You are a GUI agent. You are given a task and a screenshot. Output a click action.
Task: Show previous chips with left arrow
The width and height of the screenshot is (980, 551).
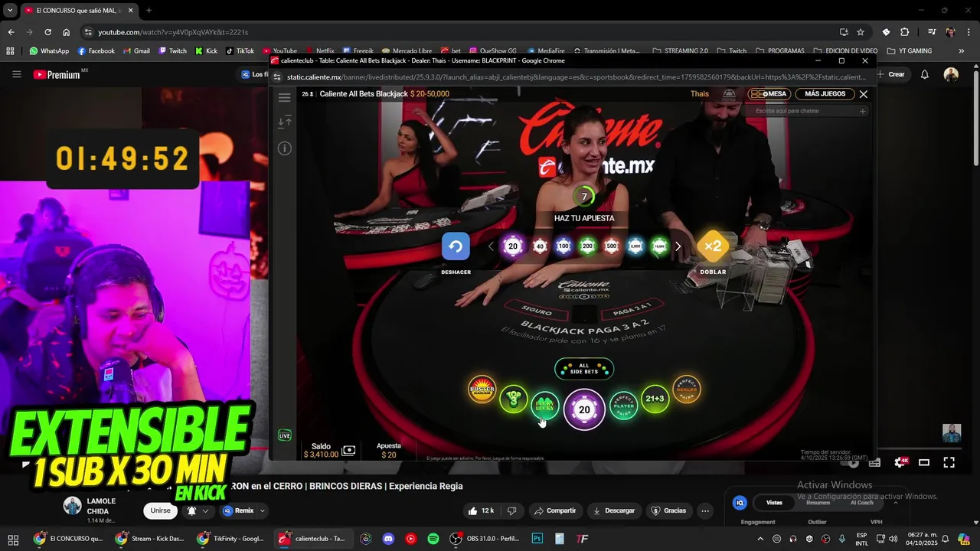pyautogui.click(x=492, y=246)
